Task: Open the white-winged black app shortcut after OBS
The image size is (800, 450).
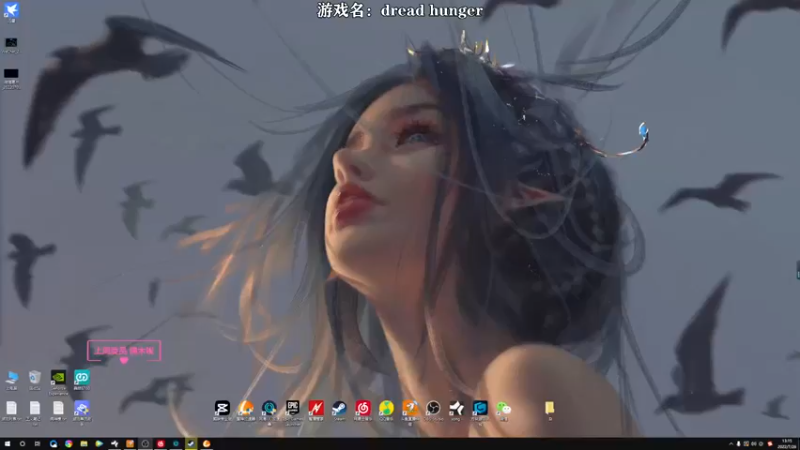Action: click(x=457, y=408)
